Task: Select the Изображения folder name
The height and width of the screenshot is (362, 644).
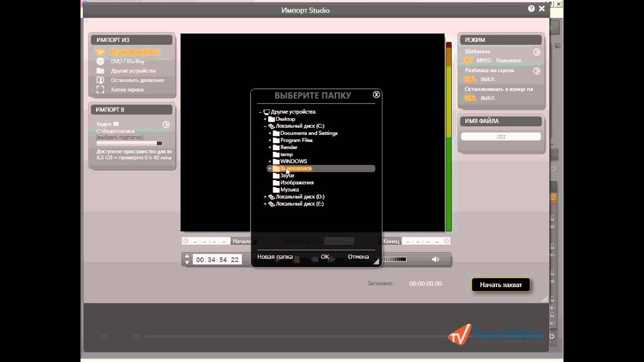Action: (x=297, y=183)
